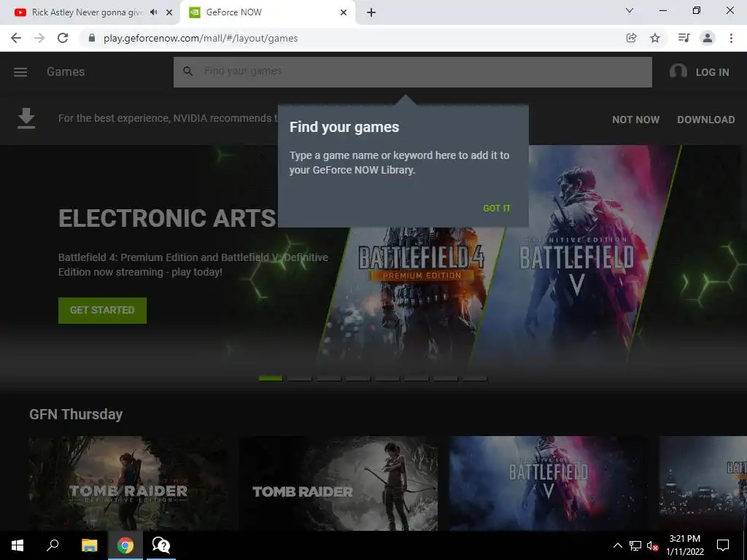This screenshot has width=747, height=560.
Task: Select the last carousel indicator
Action: pos(475,378)
